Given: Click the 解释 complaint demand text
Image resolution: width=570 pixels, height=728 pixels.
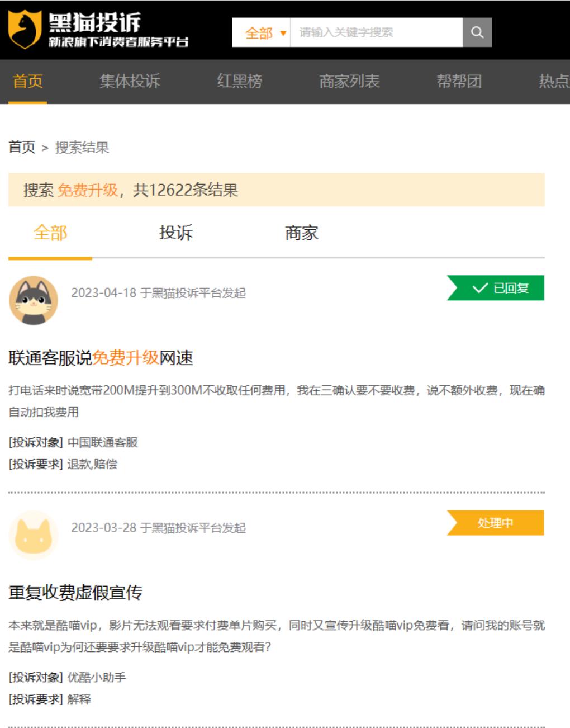Looking at the screenshot, I should pyautogui.click(x=79, y=699).
